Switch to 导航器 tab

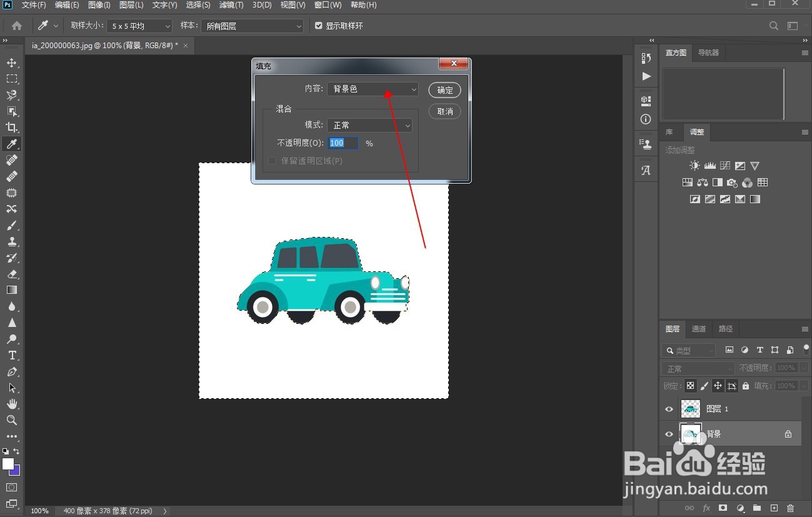click(708, 53)
